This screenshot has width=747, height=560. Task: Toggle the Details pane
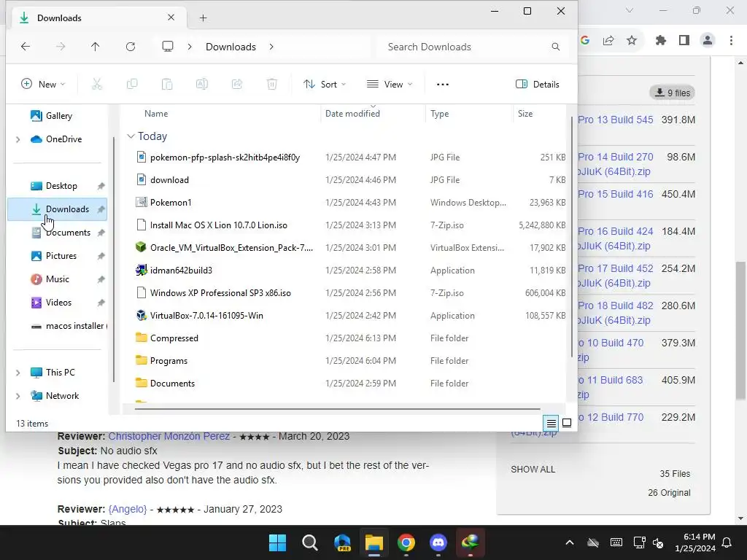538,85
